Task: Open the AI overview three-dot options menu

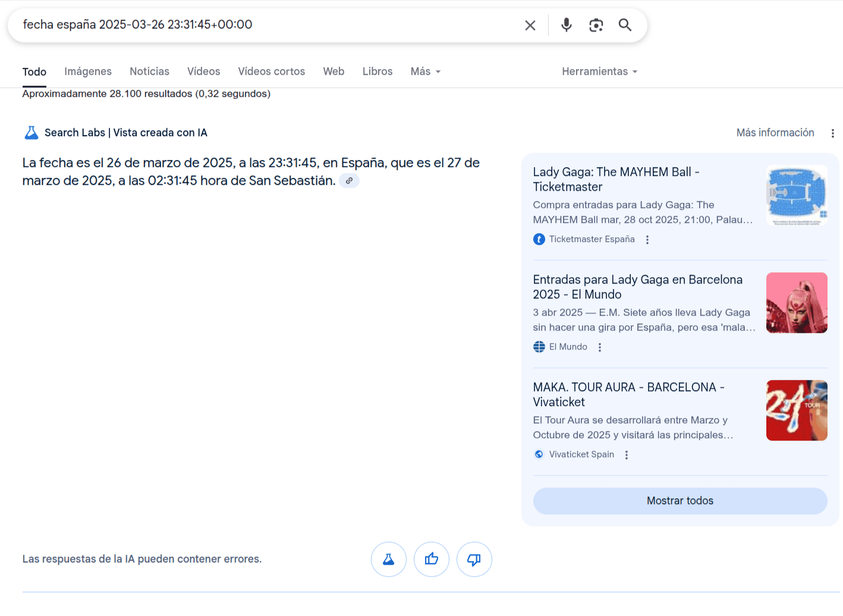Action: [832, 133]
